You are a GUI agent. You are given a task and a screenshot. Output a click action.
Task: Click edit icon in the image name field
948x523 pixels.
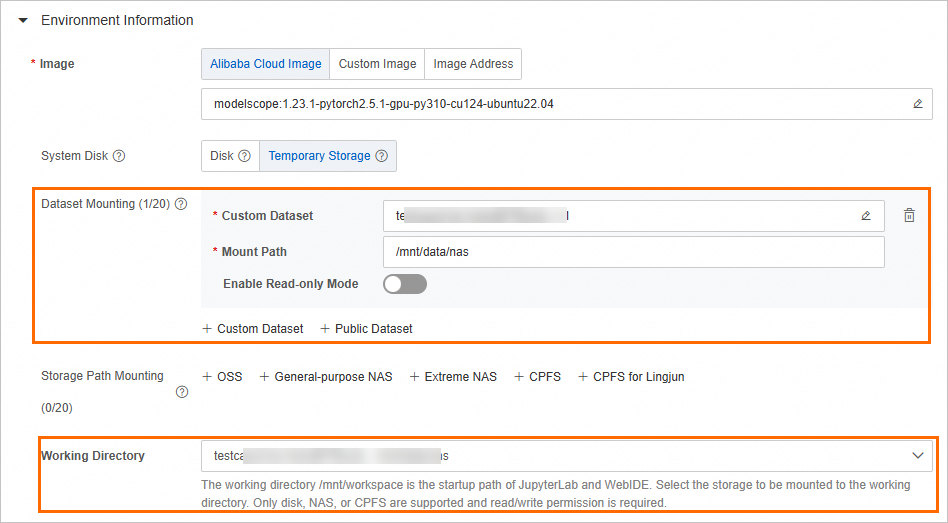tap(918, 104)
